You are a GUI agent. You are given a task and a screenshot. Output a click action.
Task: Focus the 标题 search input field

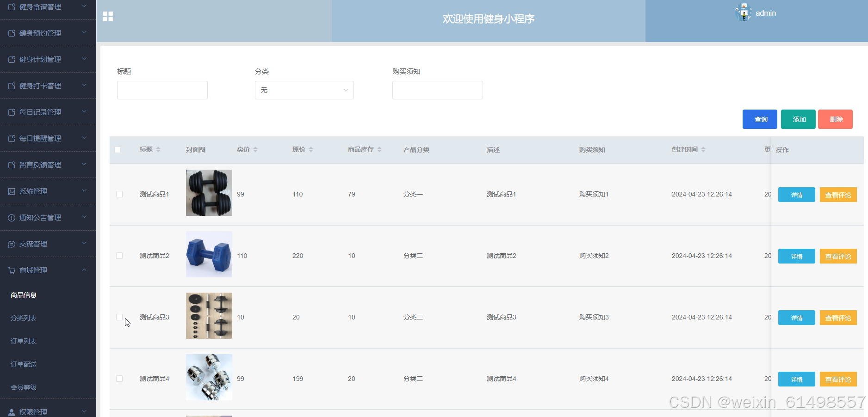tap(162, 90)
